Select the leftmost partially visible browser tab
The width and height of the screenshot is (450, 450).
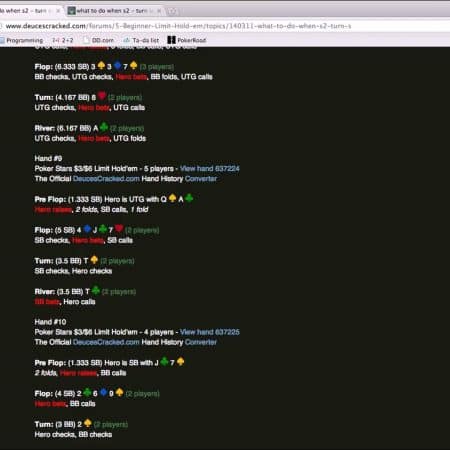coord(30,11)
